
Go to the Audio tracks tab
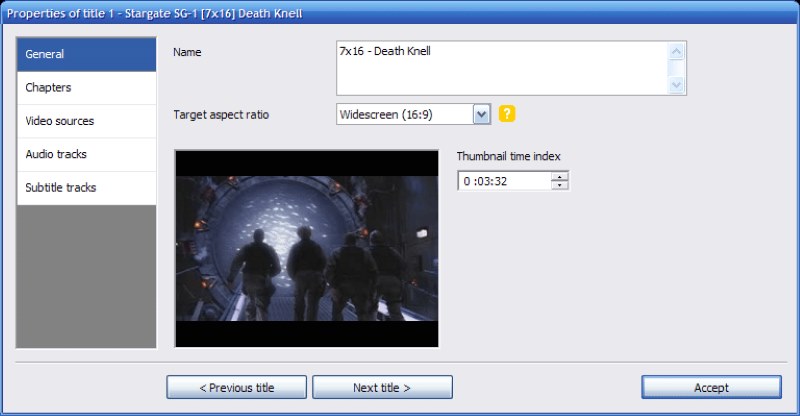point(86,154)
